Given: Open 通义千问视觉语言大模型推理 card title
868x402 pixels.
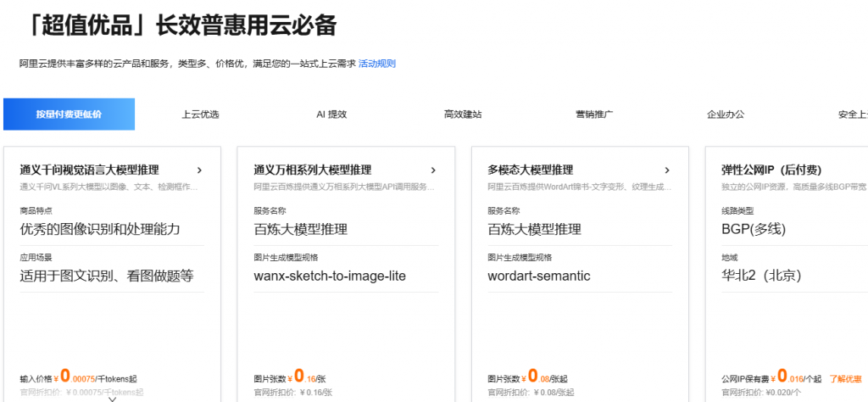Looking at the screenshot, I should coord(90,170).
